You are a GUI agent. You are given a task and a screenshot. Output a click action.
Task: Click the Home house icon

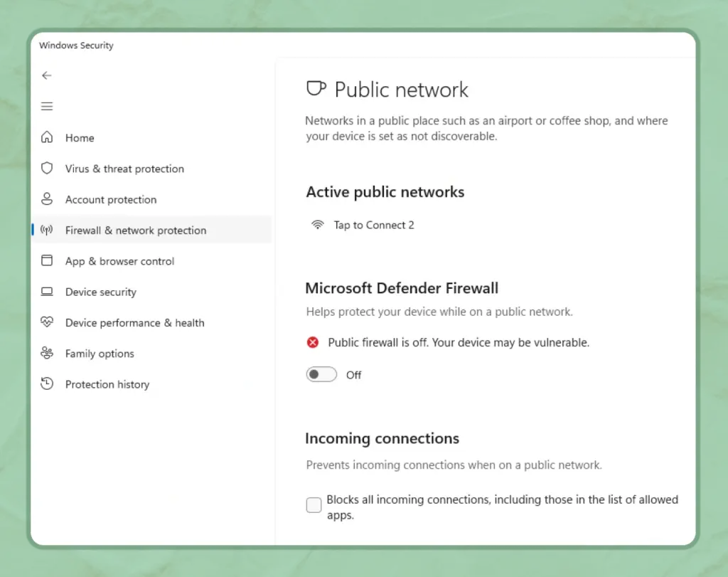47,137
